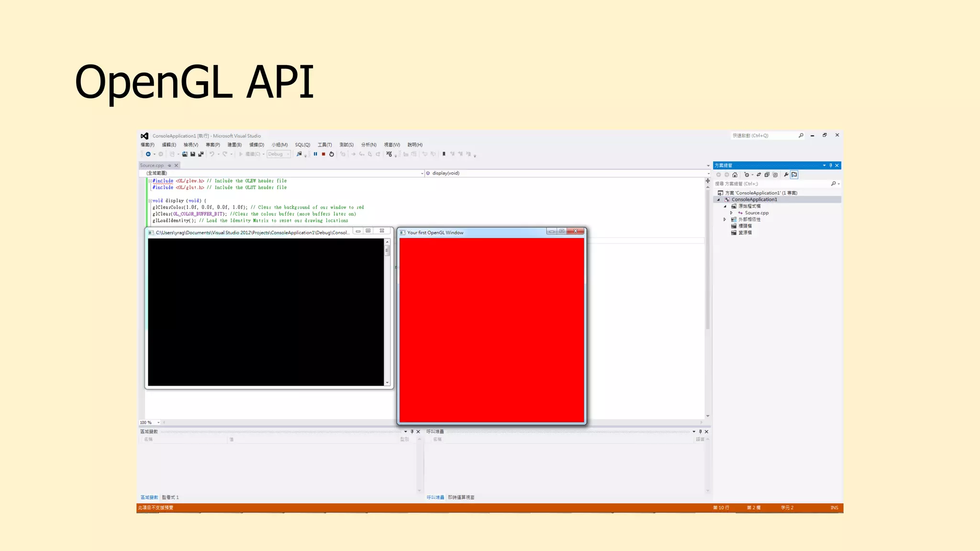The image size is (980, 551).
Task: Stop debugging using the red square
Action: click(x=323, y=154)
